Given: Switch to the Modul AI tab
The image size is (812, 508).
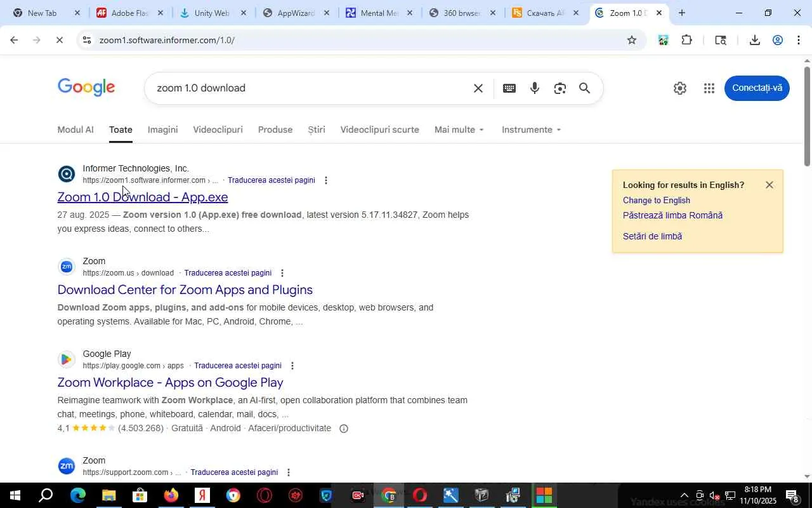Looking at the screenshot, I should (x=75, y=130).
